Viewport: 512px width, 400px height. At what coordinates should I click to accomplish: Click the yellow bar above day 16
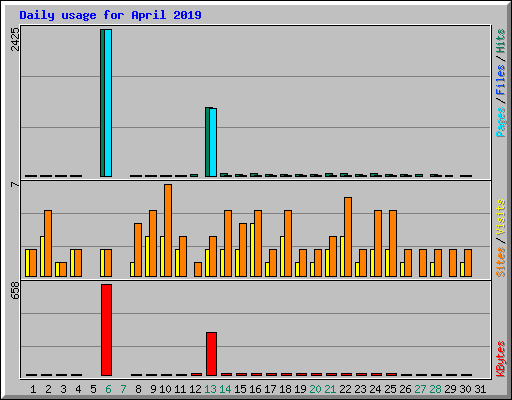[252, 250]
